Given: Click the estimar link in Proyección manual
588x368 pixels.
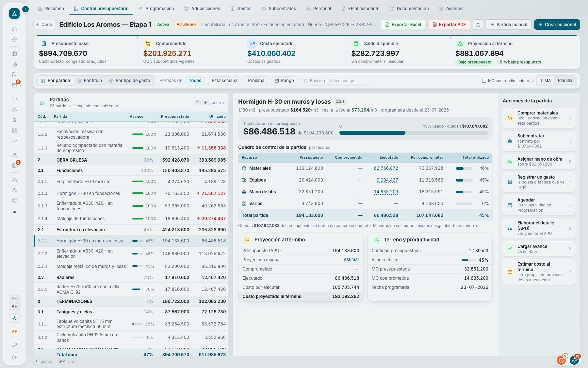Looking at the screenshot, I should coord(351,260).
